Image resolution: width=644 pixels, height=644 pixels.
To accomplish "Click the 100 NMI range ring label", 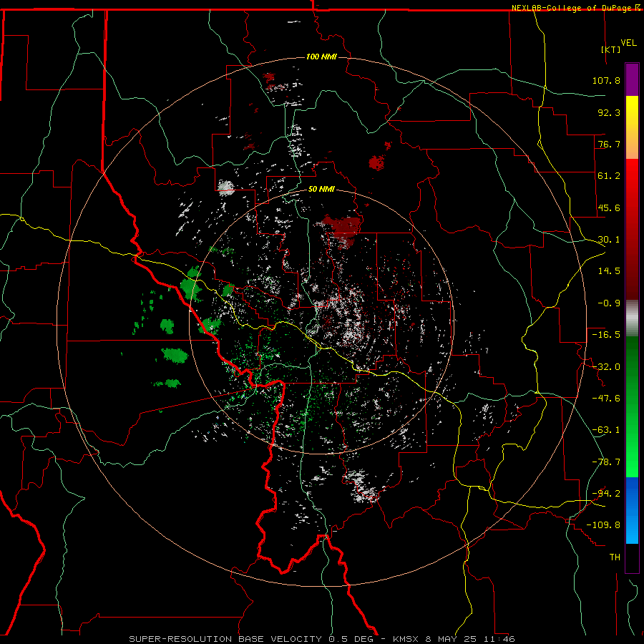I will click(x=321, y=57).
